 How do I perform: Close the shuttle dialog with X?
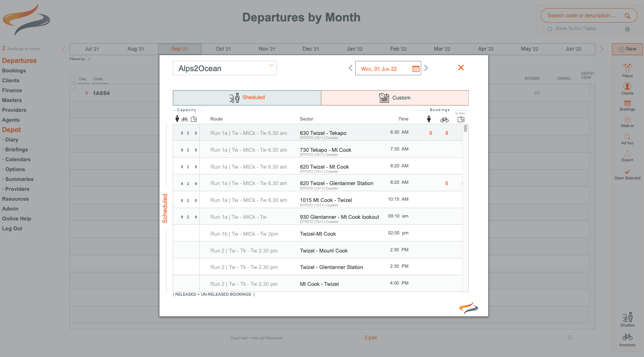tap(461, 67)
